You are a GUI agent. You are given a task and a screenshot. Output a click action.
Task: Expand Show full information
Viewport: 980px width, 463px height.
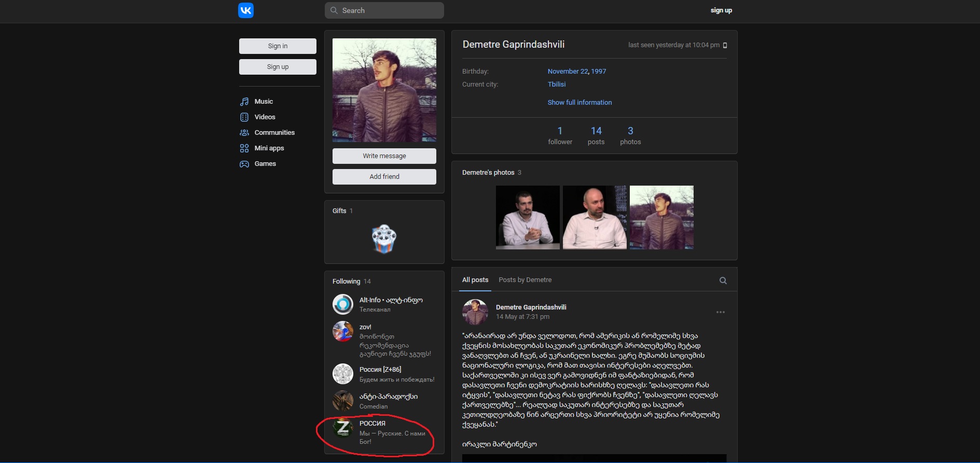click(579, 103)
